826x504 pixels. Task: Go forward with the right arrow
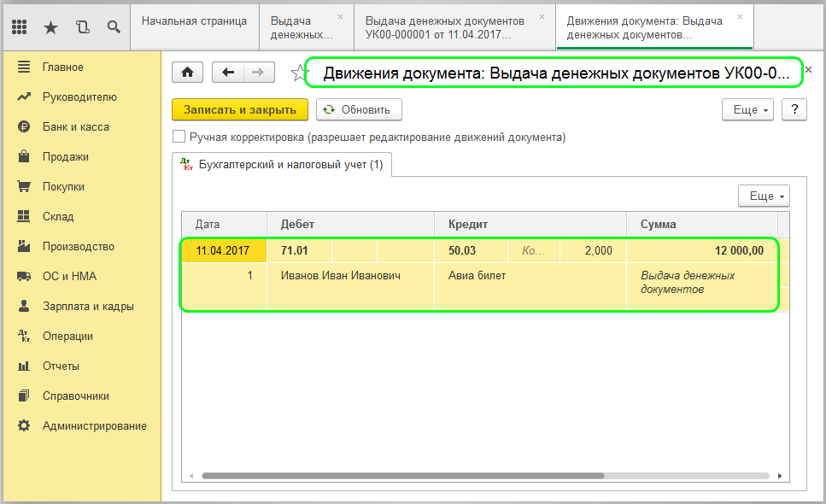click(x=259, y=72)
